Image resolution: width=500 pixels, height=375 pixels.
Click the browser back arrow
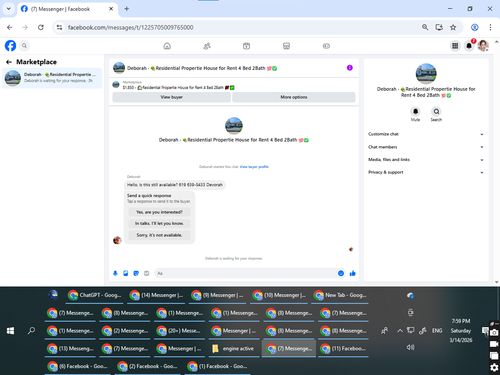pyautogui.click(x=10, y=27)
